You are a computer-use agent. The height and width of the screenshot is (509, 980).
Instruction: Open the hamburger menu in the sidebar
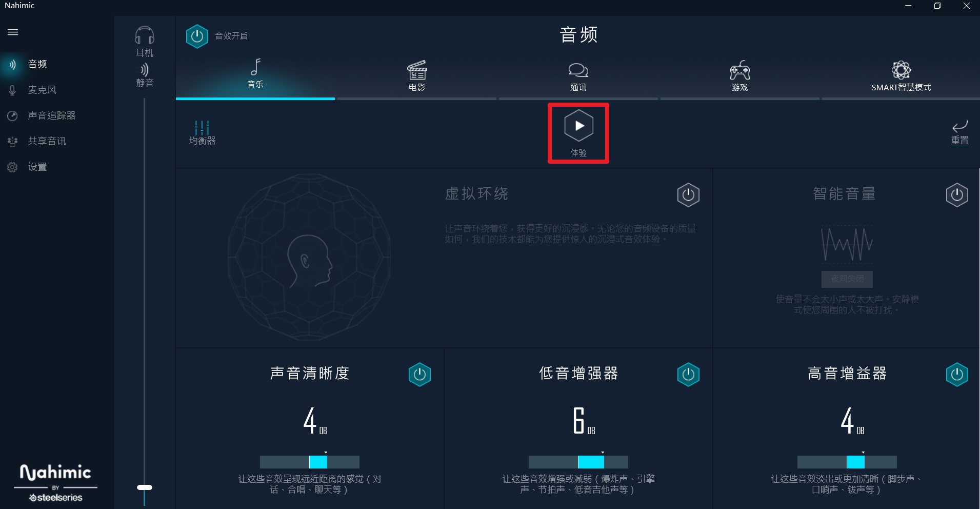pyautogui.click(x=13, y=32)
